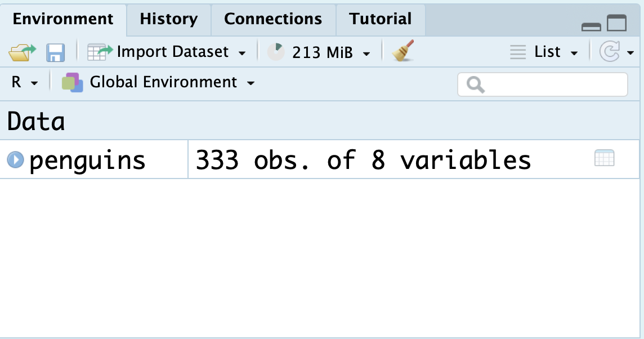Clear objects with the broom icon
This screenshot has height=339, width=644.
403,51
